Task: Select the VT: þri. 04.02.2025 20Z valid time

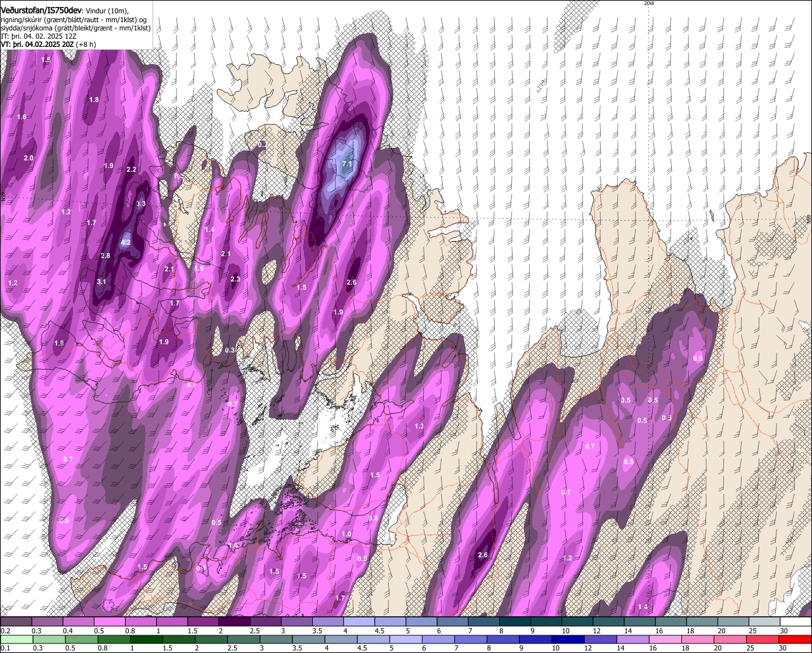Action: 37,44
